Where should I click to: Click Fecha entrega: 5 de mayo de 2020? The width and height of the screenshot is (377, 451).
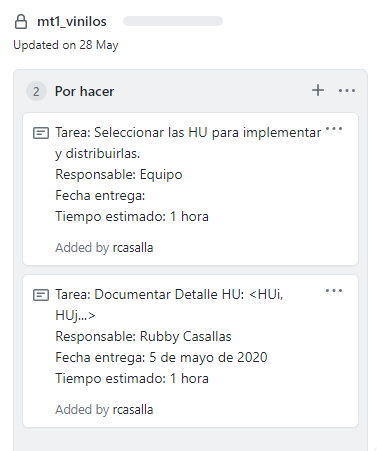[x=161, y=357]
